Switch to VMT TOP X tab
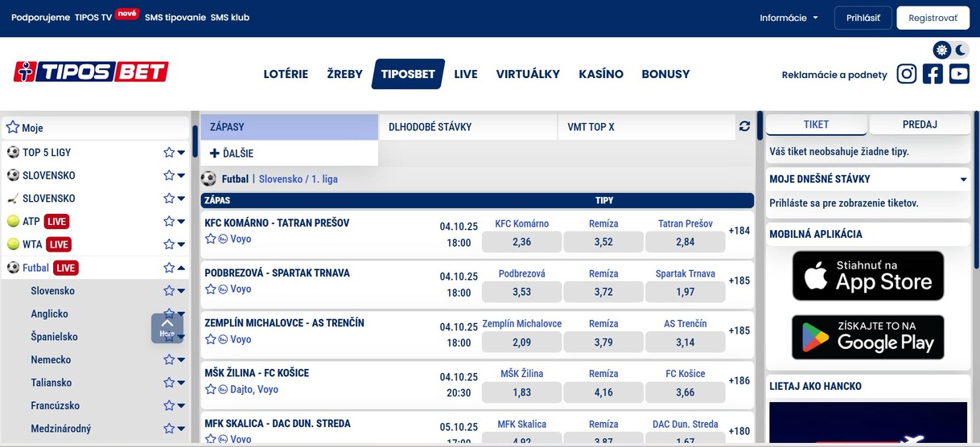This screenshot has height=447, width=980. [x=646, y=127]
